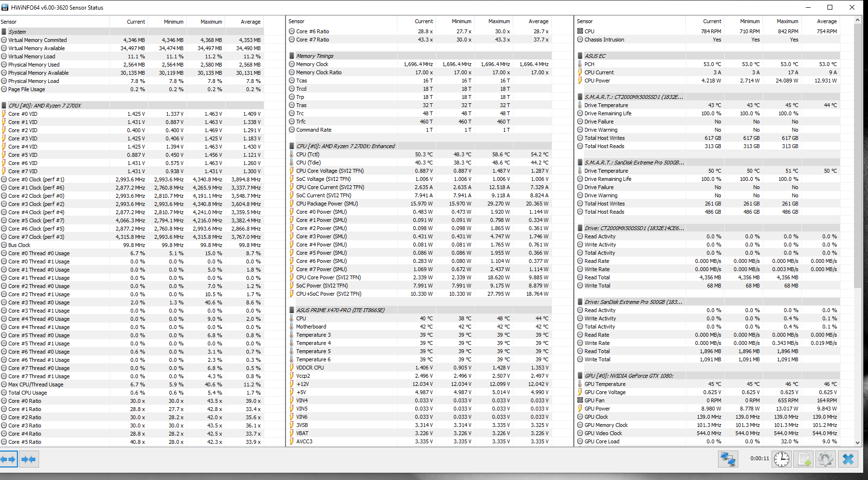Click the icon beside Virtual Memory Commited
Viewport: 868px width, 480px height.
tap(4, 40)
